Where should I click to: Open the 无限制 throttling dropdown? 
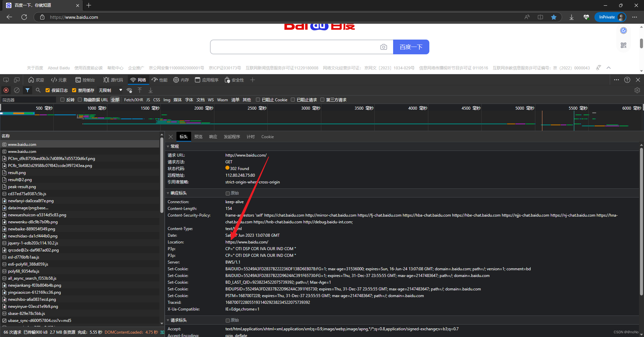coord(110,90)
